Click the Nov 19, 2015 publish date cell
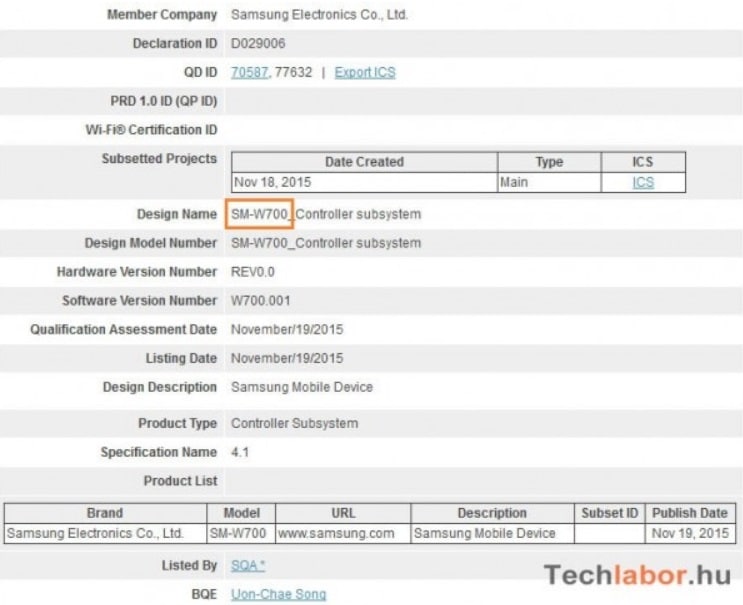743x605 pixels. tap(691, 534)
